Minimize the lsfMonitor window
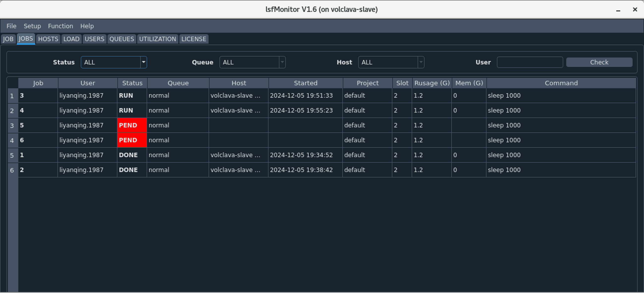644x293 pixels. (618, 10)
